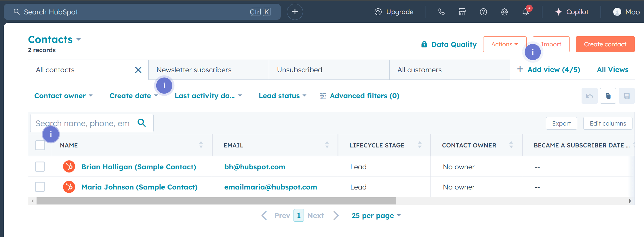644x237 pixels.
Task: Click the next page chevron arrow
Action: [336, 215]
